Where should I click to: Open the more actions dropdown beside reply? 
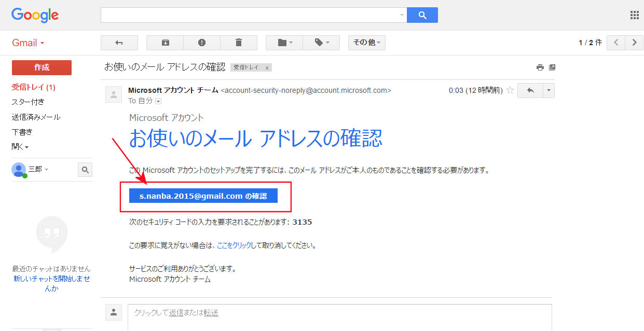[549, 90]
